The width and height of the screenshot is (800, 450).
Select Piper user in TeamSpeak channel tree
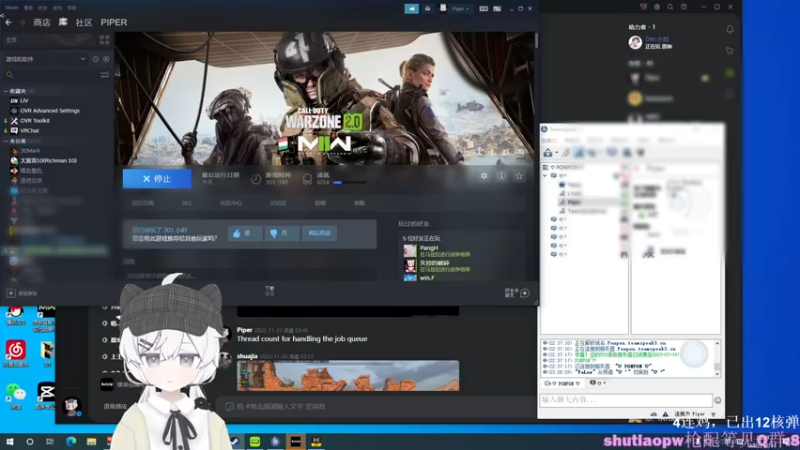pyautogui.click(x=574, y=202)
